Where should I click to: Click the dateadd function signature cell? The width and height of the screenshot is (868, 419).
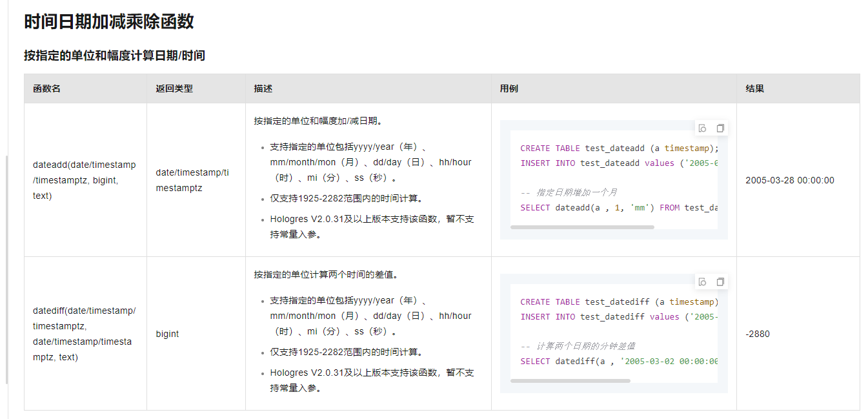(x=85, y=180)
